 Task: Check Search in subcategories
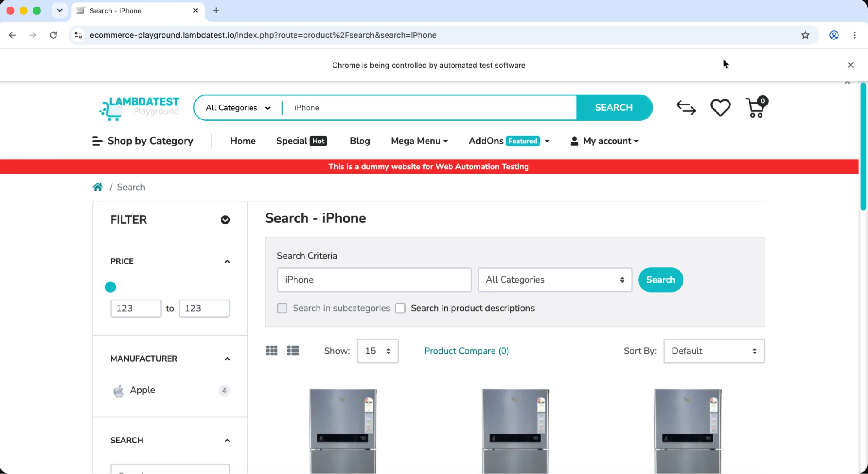(x=282, y=308)
